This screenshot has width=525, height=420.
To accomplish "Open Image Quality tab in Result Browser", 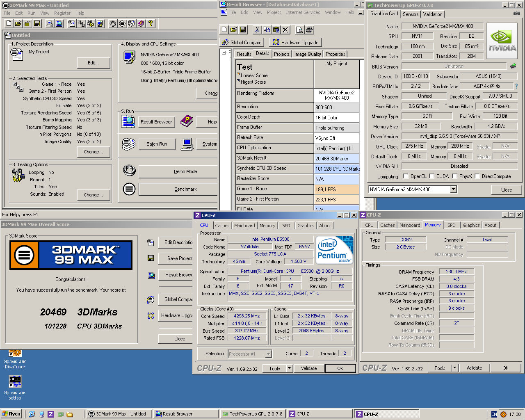I will (x=308, y=54).
